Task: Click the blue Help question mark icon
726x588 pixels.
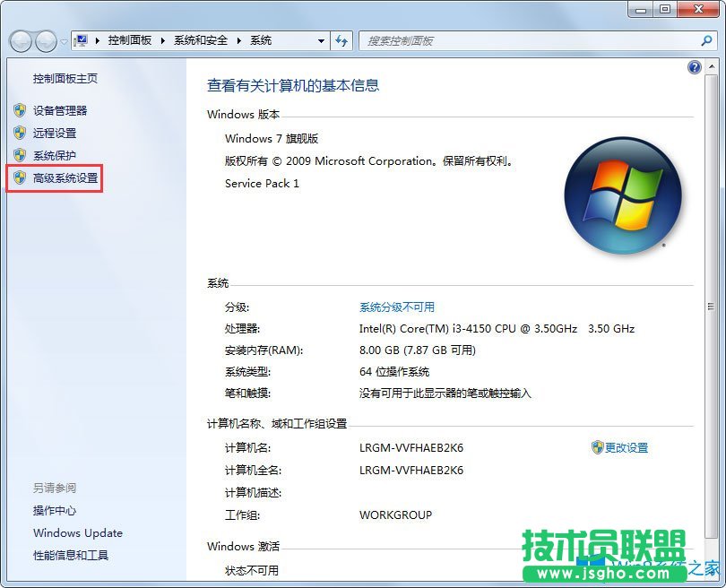Action: click(695, 67)
